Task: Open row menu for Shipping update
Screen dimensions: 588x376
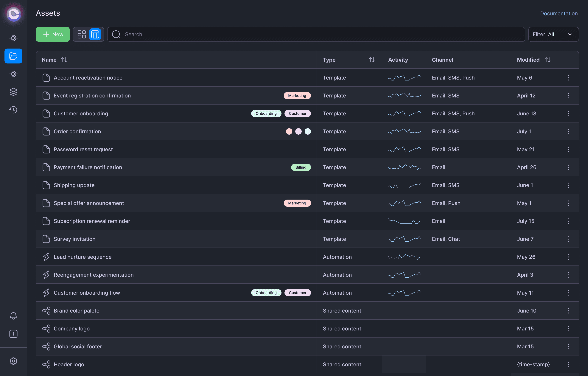Action: [568, 185]
